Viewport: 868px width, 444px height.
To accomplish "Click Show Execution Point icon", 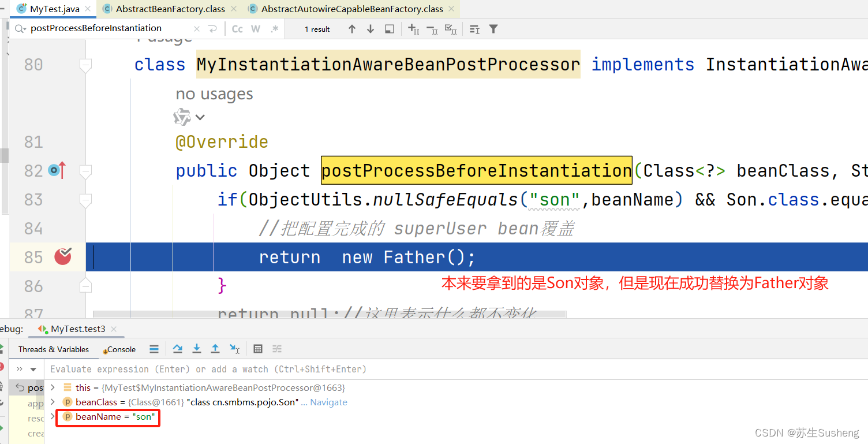I will (154, 349).
